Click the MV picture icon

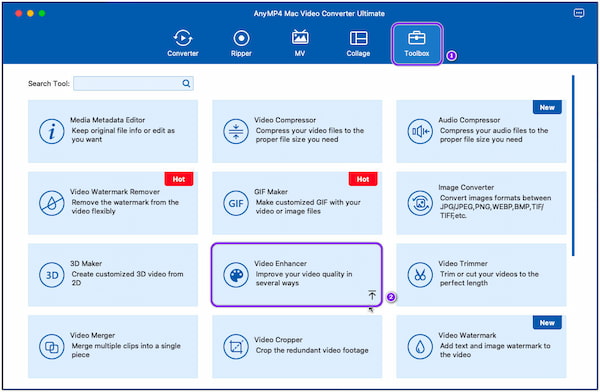(300, 37)
